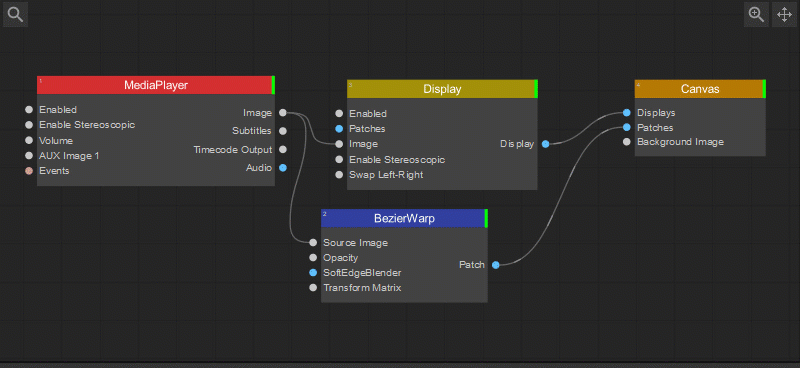
Task: Click the 'Audio' label in MediaPlayer
Action: coord(259,167)
